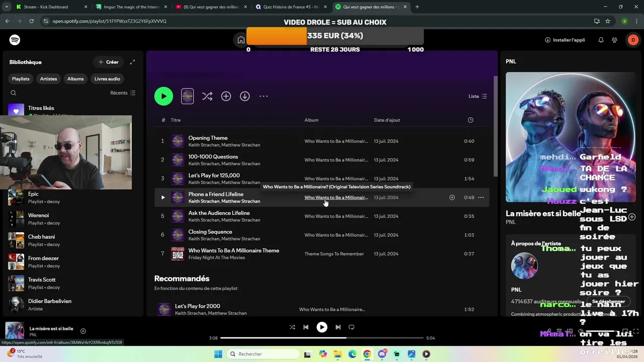Select Opening Theme track
This screenshot has height=362, width=644.
(x=321, y=141)
